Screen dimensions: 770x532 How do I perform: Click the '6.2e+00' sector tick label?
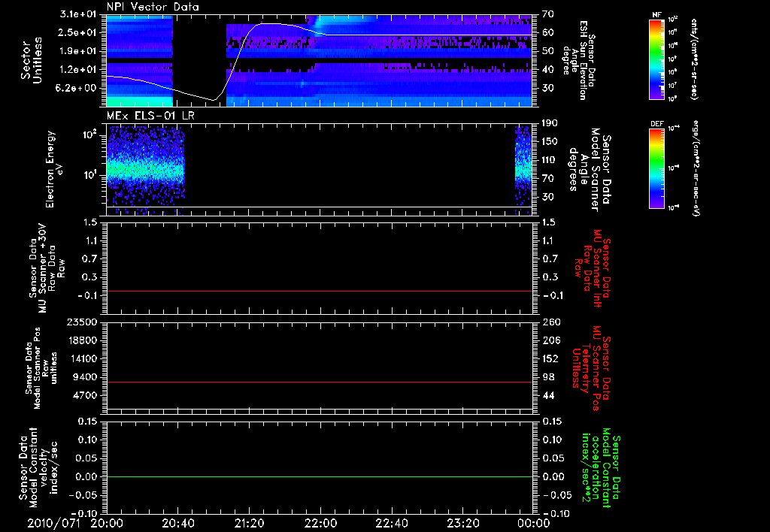point(77,89)
